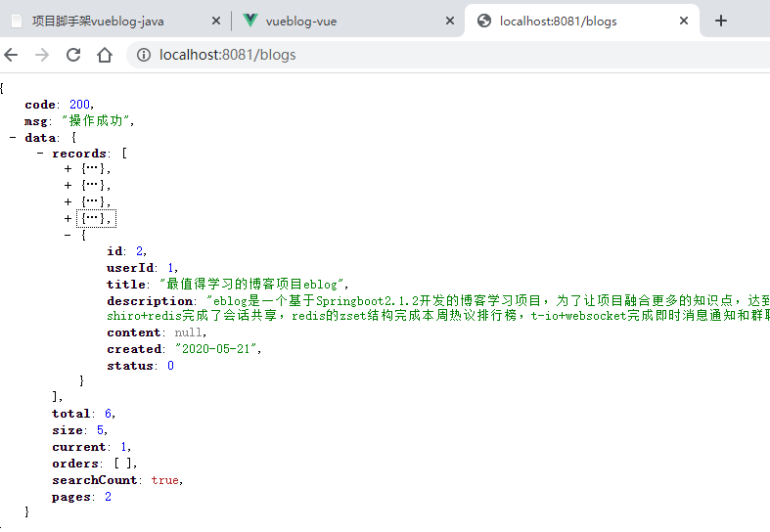
Task: Click the msg value "操作成功"
Action: pyautogui.click(x=95, y=120)
